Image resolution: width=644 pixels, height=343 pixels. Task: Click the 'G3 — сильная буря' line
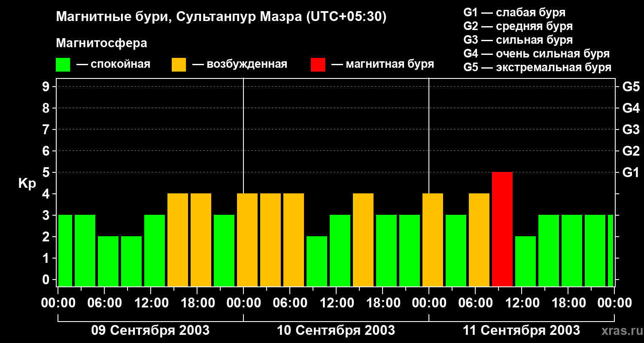(518, 40)
